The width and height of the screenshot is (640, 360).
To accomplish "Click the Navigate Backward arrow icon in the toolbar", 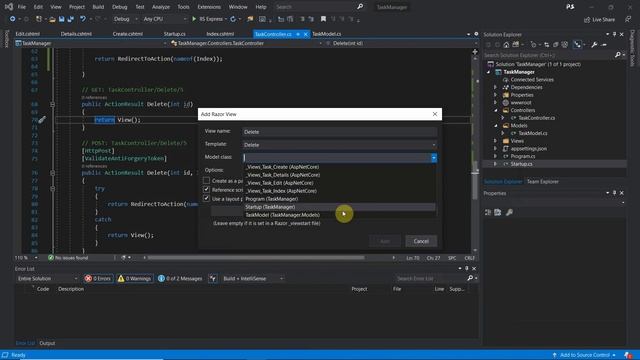I will pyautogui.click(x=13, y=19).
